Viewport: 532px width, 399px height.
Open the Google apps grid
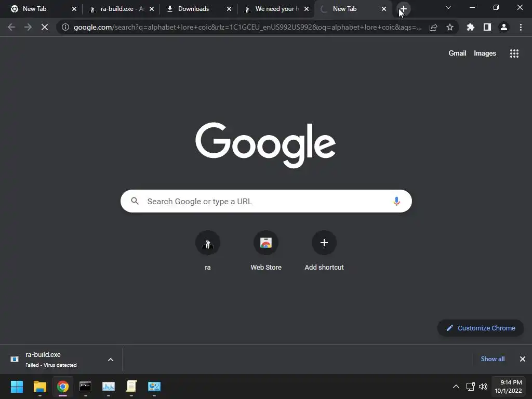514,54
